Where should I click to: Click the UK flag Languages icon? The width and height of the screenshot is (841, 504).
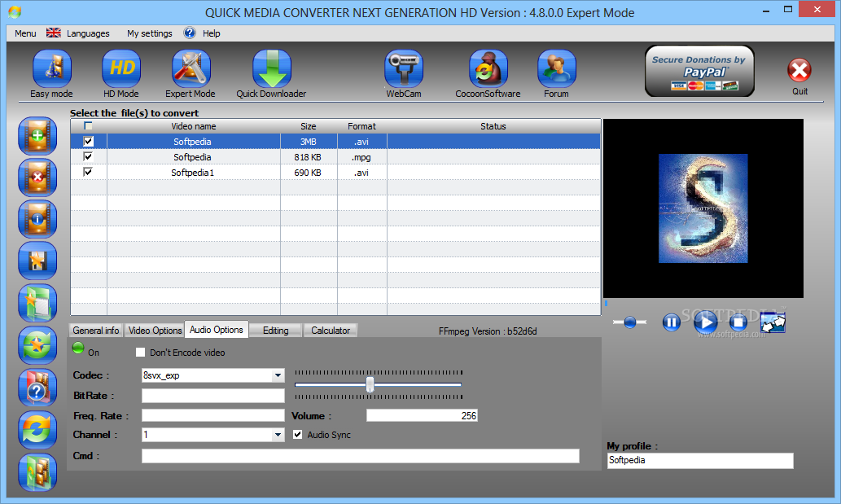click(x=54, y=33)
